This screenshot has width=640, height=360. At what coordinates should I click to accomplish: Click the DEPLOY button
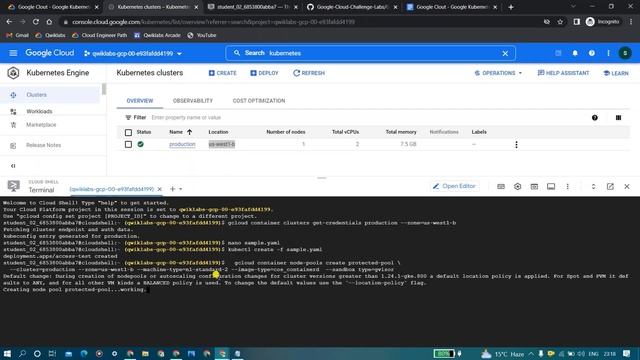point(264,73)
